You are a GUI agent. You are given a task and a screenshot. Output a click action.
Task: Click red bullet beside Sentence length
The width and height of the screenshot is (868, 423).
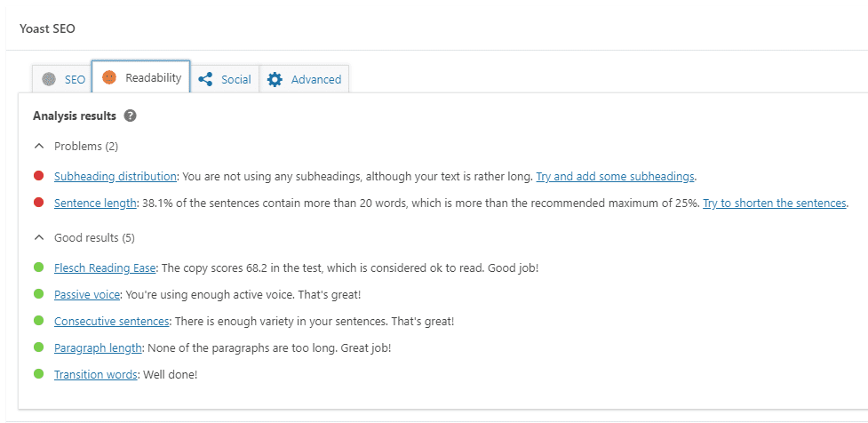pos(39,203)
